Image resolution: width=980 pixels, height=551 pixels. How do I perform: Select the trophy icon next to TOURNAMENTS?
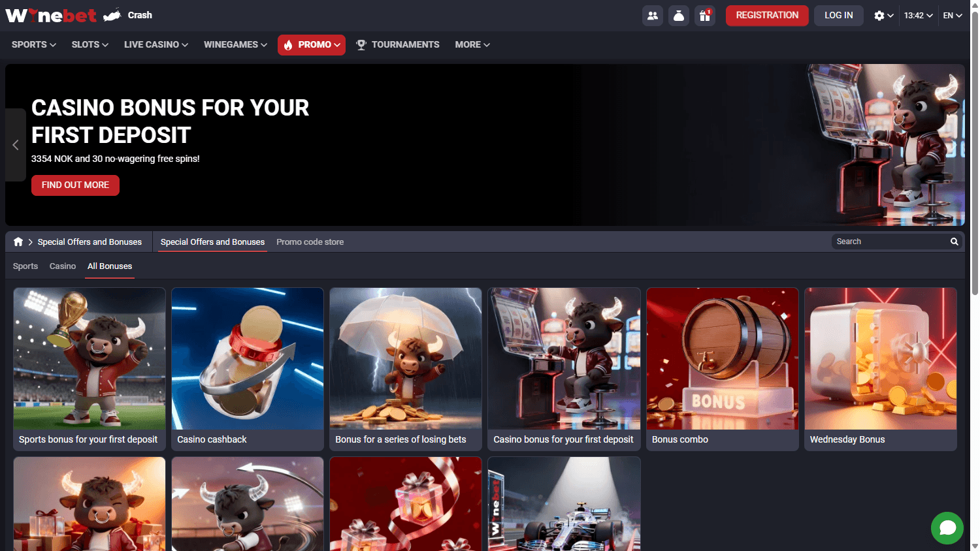361,44
